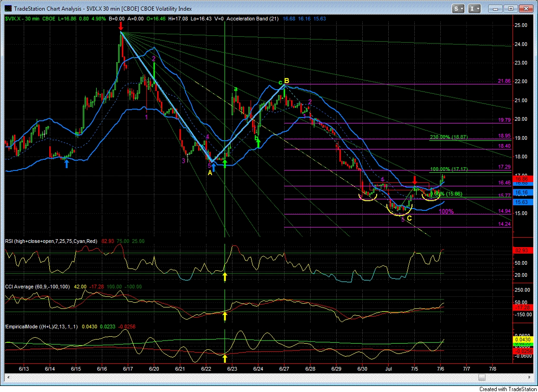
Task: Click the yellow wave B label
Action: [x=287, y=81]
